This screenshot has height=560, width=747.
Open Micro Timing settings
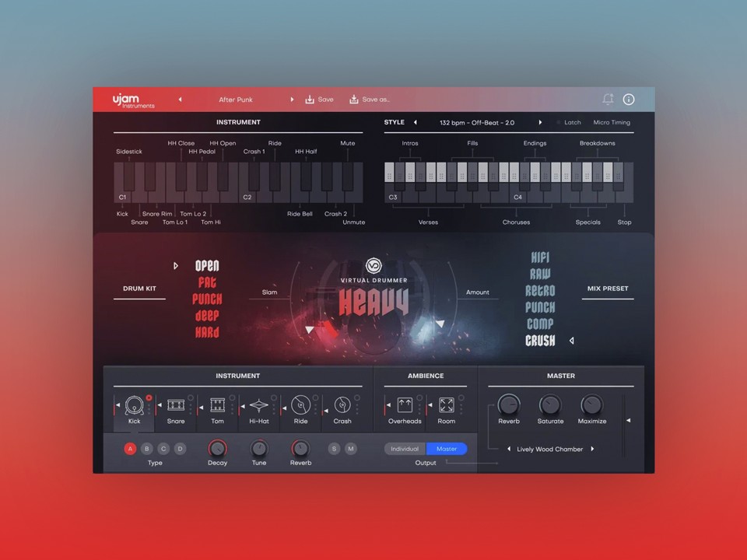tap(612, 122)
